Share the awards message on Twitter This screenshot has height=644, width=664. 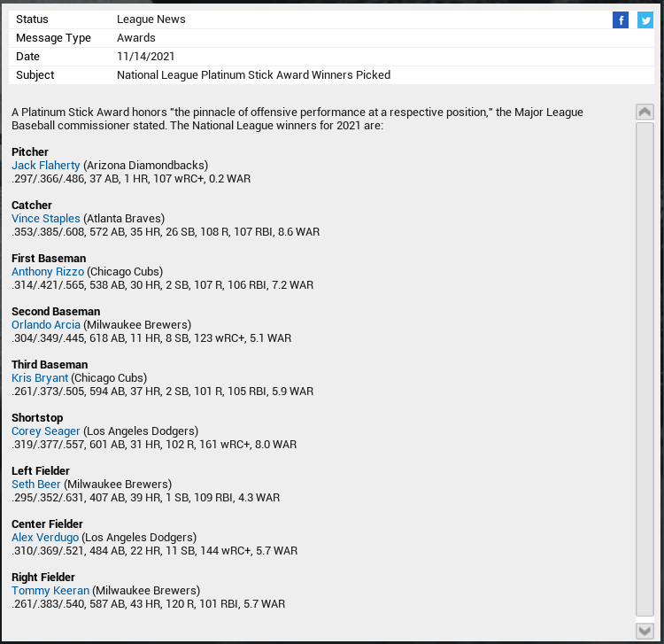point(645,20)
